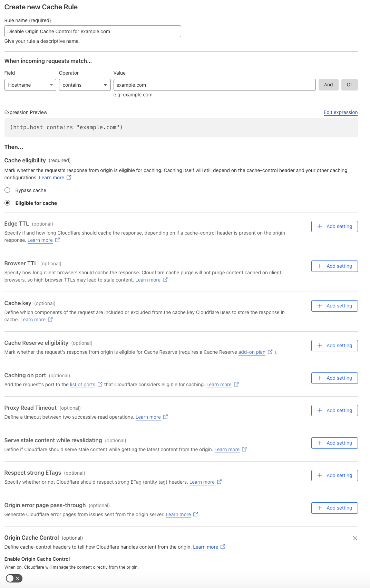Click external link icon after Browser TTL Learn more

(x=165, y=279)
